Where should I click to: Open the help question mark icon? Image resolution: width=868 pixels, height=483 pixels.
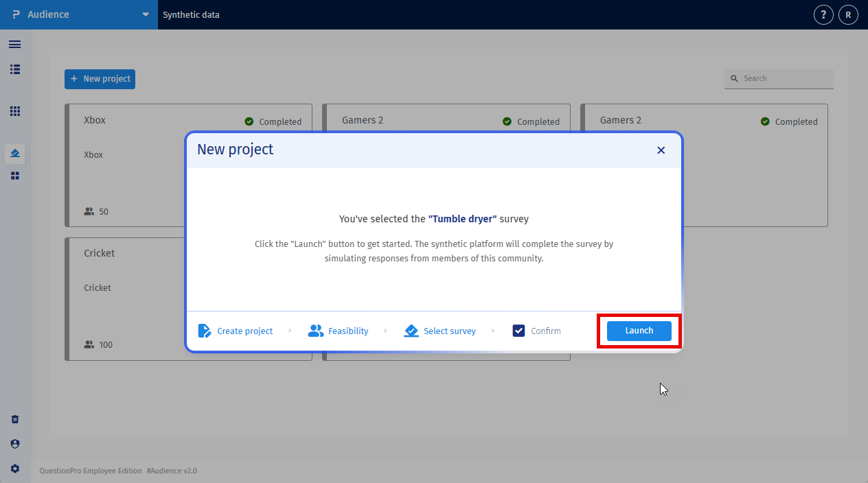[823, 14]
